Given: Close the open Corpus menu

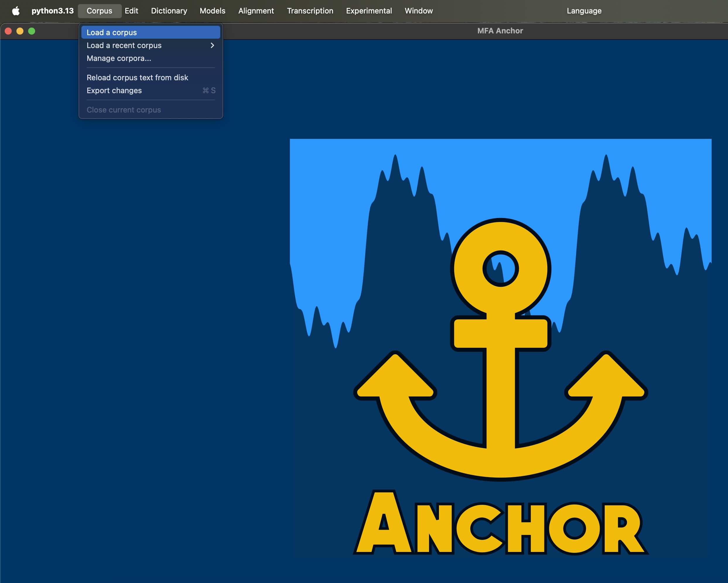Looking at the screenshot, I should 99,11.
